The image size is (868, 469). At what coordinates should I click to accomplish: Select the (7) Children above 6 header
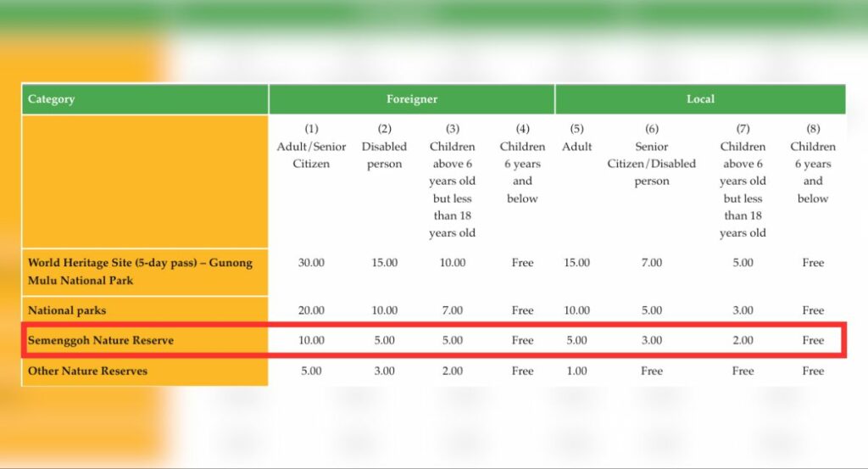tap(743, 181)
